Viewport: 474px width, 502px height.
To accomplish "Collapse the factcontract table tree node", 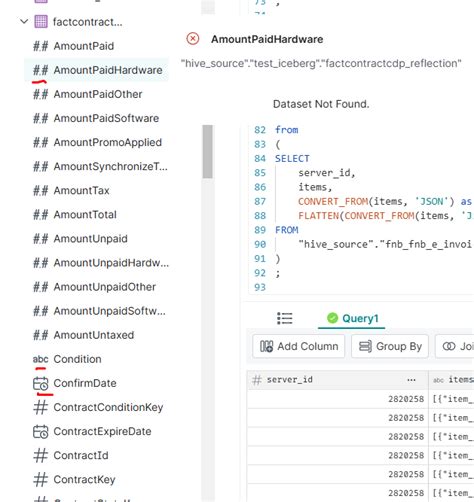I will [x=24, y=22].
